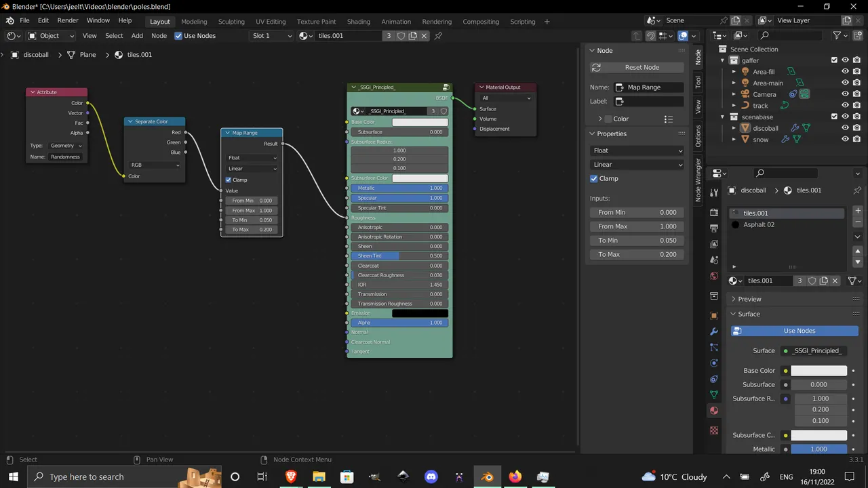Uncheck Clamp in the sidebar Properties panel
This screenshot has height=488, width=868.
594,178
